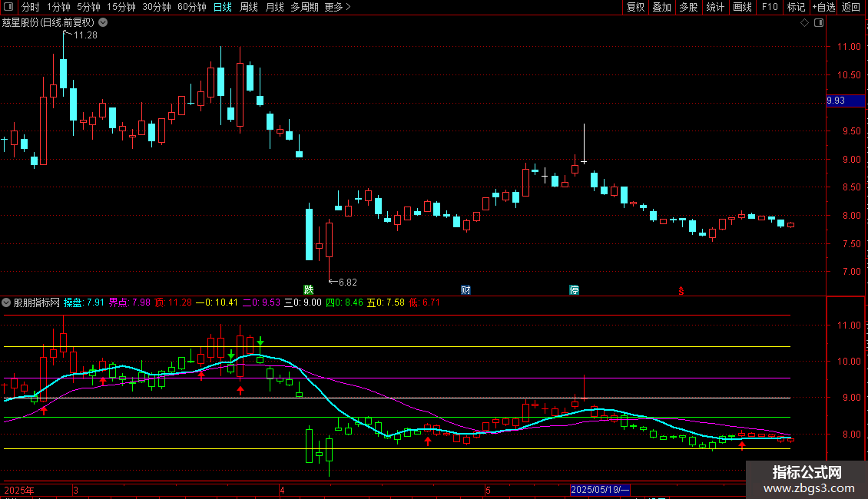The height and width of the screenshot is (499, 868).
Task: Click the 四0: 8.46 indicator value
Action: click(x=344, y=302)
